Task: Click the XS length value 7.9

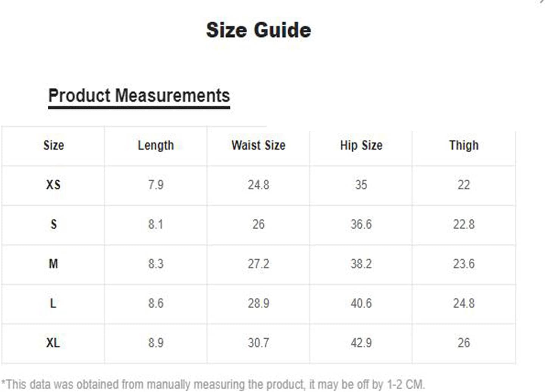Action: 156,185
